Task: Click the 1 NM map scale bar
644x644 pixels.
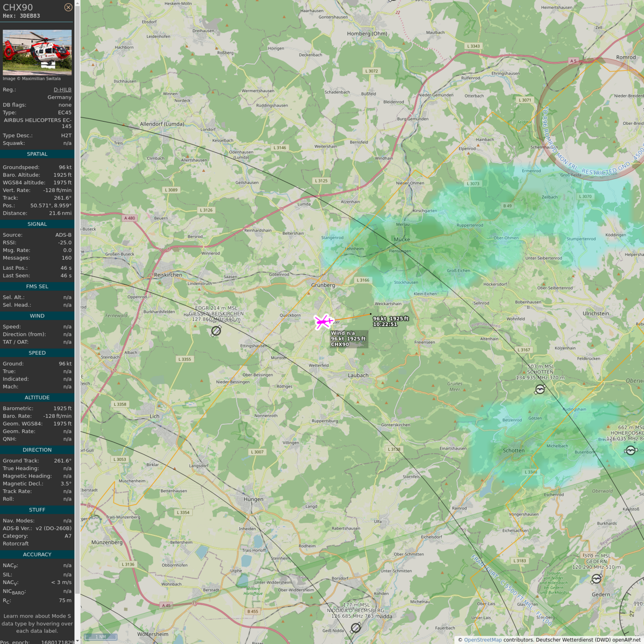Action: tap(101, 636)
